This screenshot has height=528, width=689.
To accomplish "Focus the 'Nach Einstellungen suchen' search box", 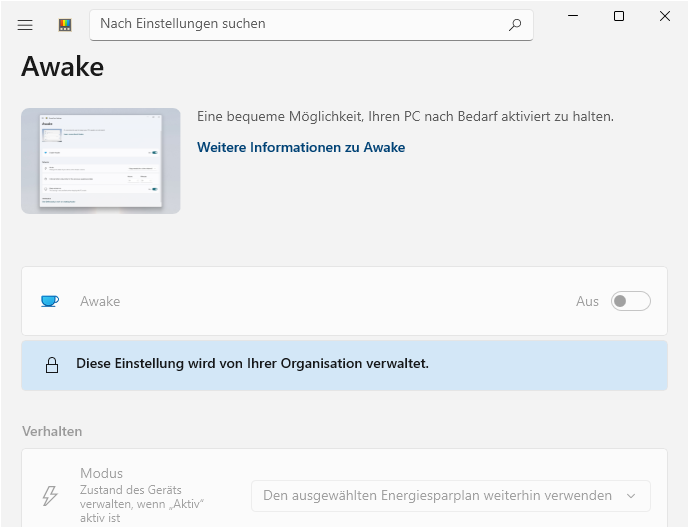I will pyautogui.click(x=311, y=25).
